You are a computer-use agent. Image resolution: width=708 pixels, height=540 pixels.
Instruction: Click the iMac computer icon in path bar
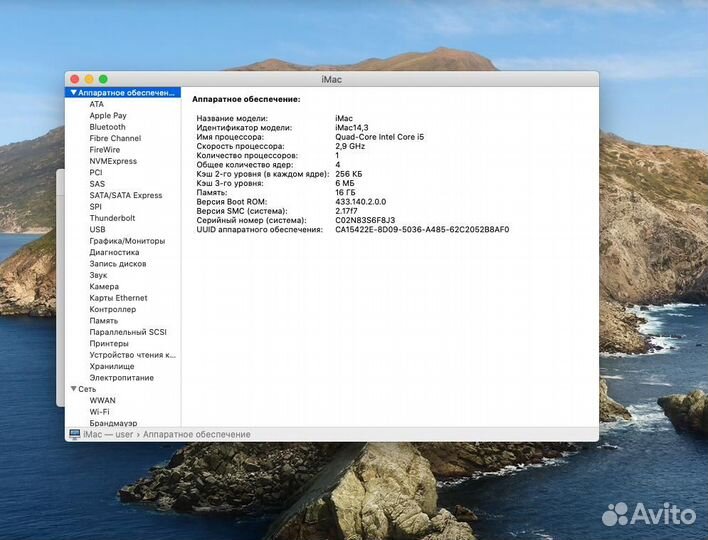[x=75, y=434]
